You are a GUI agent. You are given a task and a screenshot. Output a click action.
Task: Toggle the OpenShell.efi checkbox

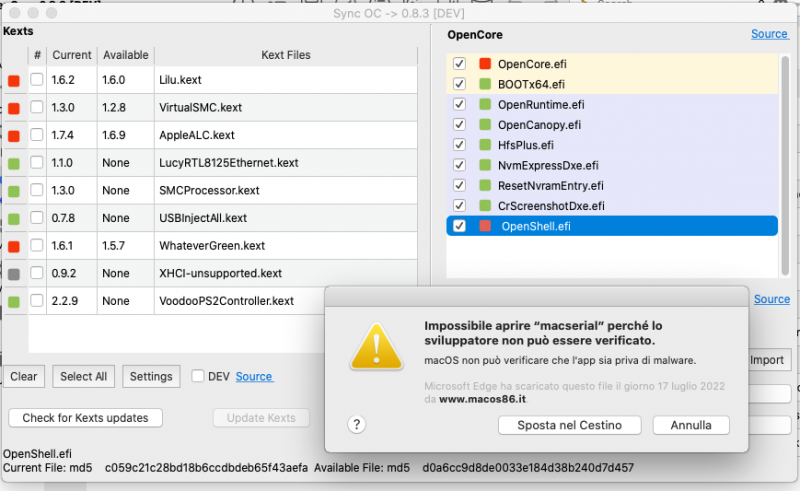[x=459, y=226]
